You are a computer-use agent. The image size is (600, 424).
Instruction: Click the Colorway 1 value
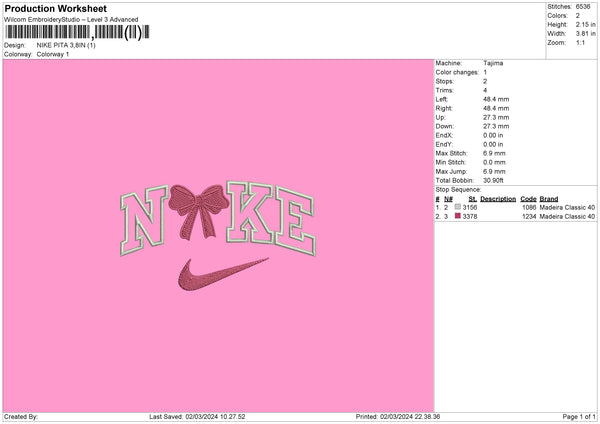[x=55, y=54]
